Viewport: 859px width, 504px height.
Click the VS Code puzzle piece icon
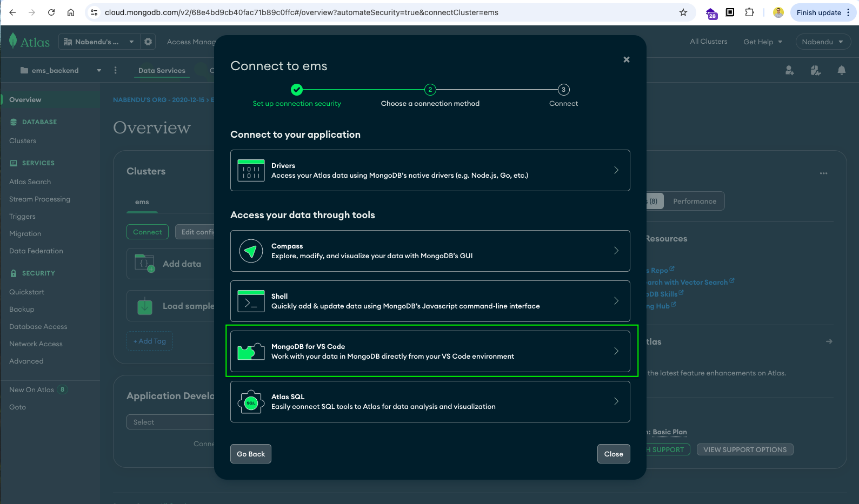(x=251, y=351)
